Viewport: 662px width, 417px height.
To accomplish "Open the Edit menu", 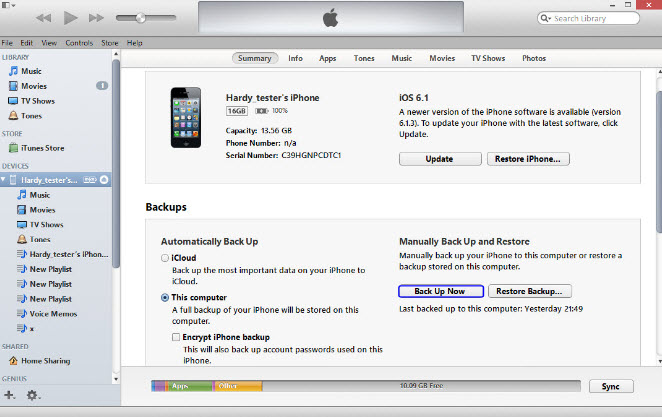I will (27, 43).
